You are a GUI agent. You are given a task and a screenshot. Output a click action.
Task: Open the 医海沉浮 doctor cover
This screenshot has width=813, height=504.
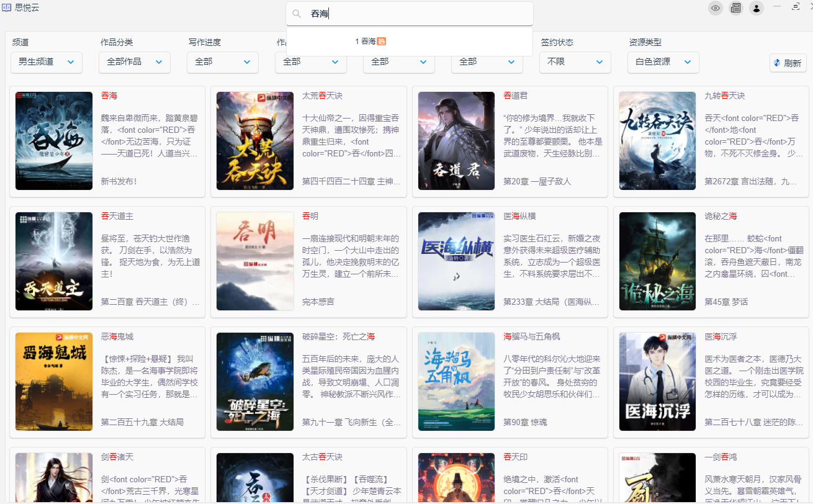click(657, 382)
